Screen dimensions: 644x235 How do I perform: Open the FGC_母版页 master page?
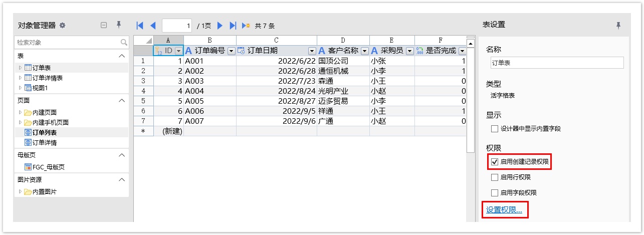coord(48,167)
